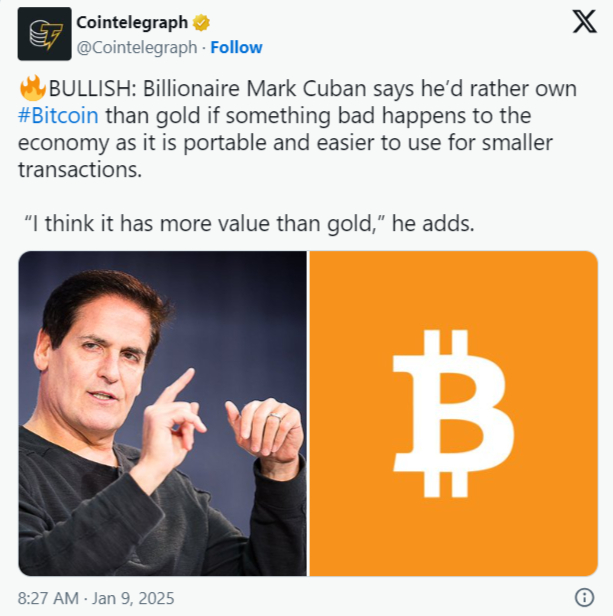613x616 pixels.
Task: Click the line starting with economy
Action: [285, 143]
